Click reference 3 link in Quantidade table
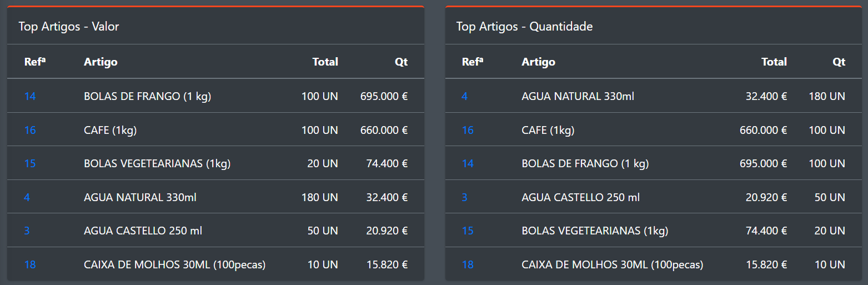 [x=464, y=197]
